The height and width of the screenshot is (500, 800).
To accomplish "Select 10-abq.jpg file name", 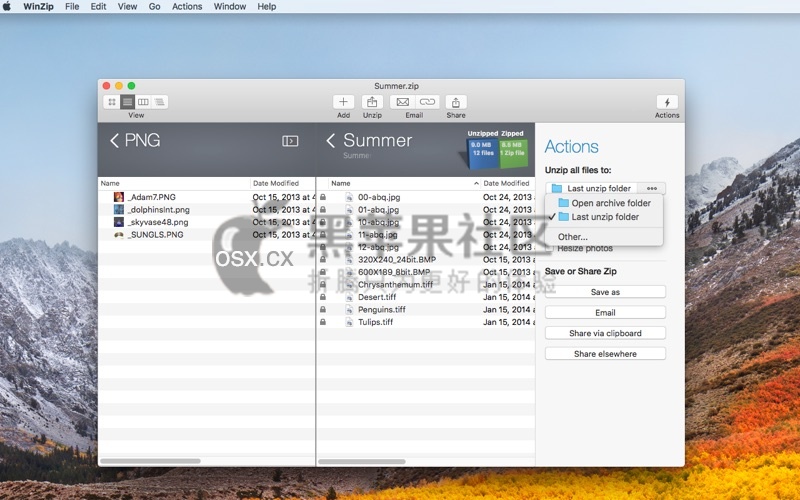I will coord(378,222).
